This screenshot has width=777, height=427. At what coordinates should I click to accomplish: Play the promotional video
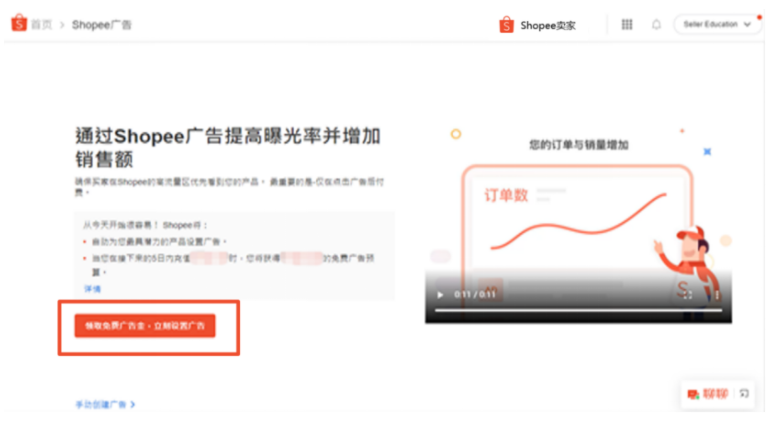pos(440,295)
